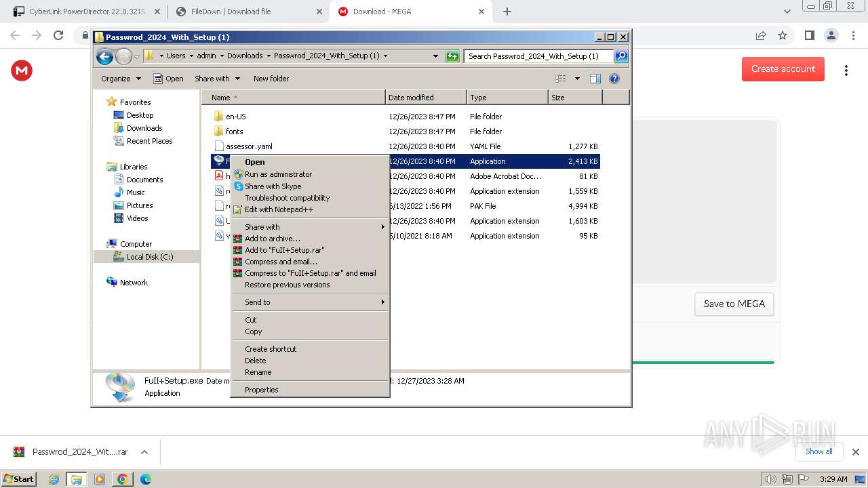Open Explorer Help question mark icon
868x488 pixels.
point(614,79)
